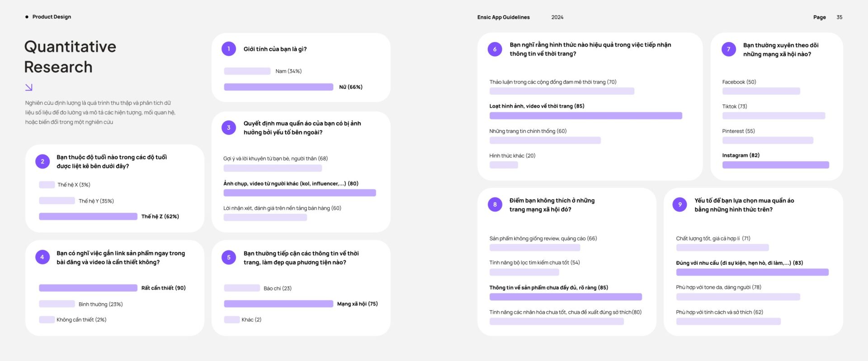Click the purple number 1 circle badge
Viewport: 868px width, 361px height.
click(x=229, y=49)
